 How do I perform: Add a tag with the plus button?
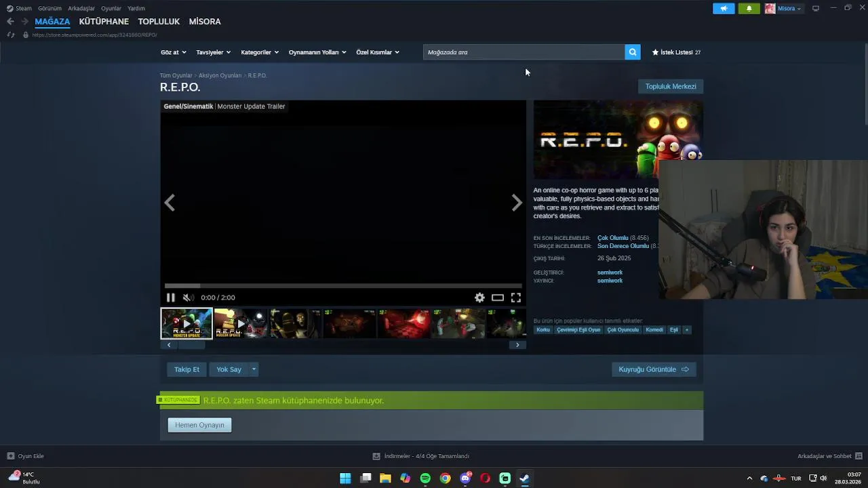click(686, 330)
